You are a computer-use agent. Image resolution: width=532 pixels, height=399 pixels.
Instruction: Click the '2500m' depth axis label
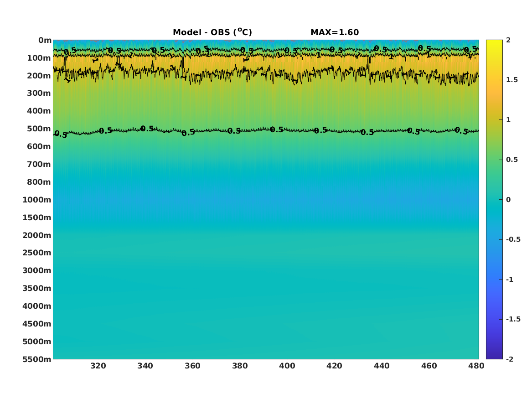(37, 253)
